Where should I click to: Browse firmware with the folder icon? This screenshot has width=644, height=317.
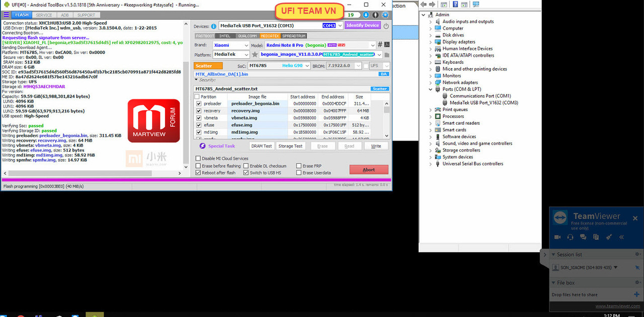pyautogui.click(x=386, y=54)
